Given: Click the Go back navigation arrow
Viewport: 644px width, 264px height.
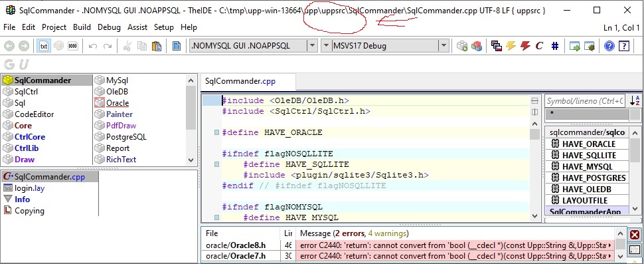Looking at the screenshot, I should [x=9, y=46].
